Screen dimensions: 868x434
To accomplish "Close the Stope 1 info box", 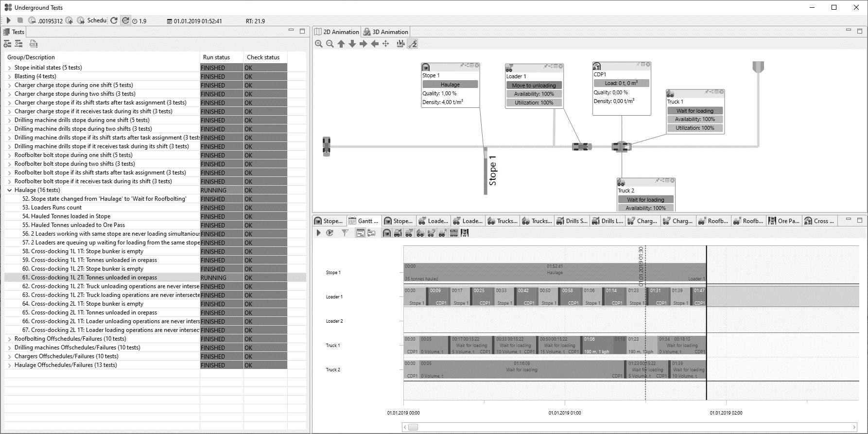I will tap(477, 66).
